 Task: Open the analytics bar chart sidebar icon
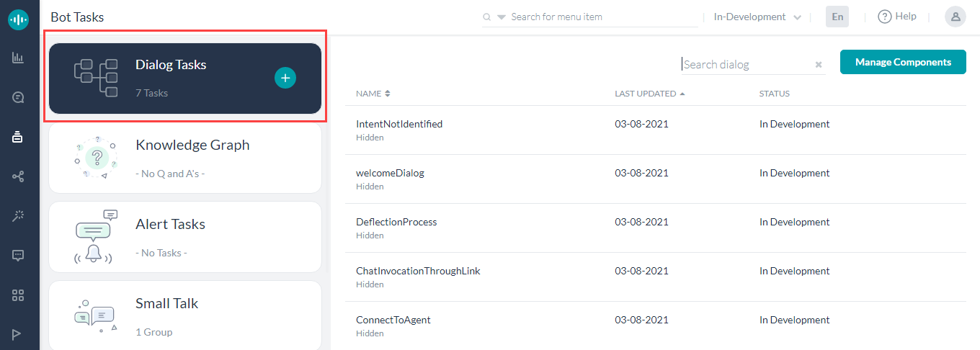pyautogui.click(x=19, y=58)
